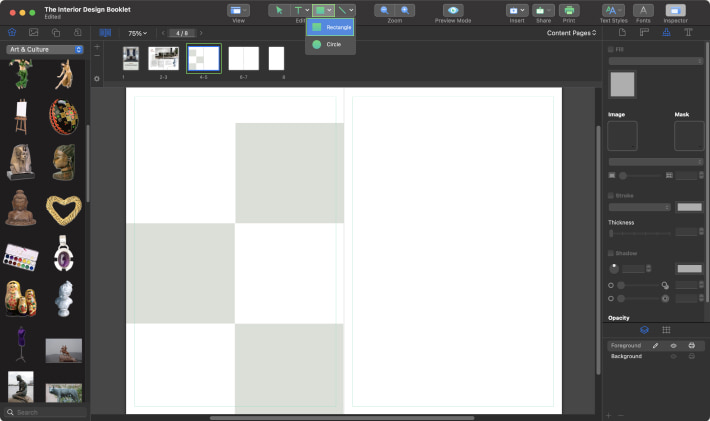Click the page number field 4/8
The width and height of the screenshot is (710, 421).
pyautogui.click(x=182, y=33)
